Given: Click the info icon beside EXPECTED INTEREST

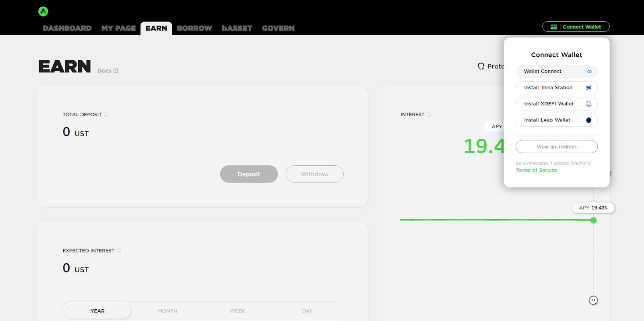Looking at the screenshot, I should [119, 251].
